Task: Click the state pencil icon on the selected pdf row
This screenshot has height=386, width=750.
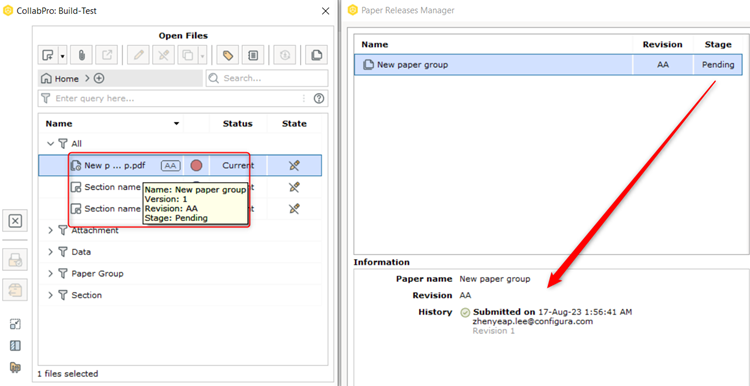Action: coord(294,165)
